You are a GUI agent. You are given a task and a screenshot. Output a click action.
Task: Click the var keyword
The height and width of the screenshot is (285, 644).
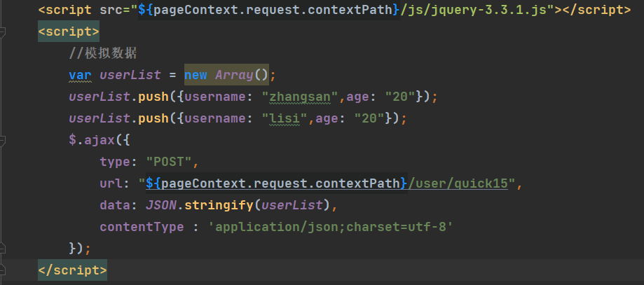pyautogui.click(x=80, y=75)
